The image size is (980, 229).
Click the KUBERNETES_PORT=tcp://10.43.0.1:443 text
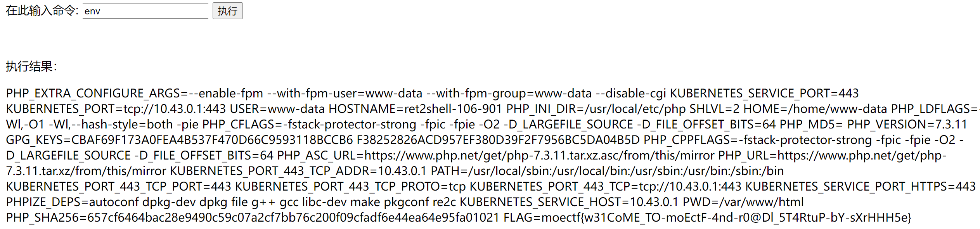[x=116, y=109]
